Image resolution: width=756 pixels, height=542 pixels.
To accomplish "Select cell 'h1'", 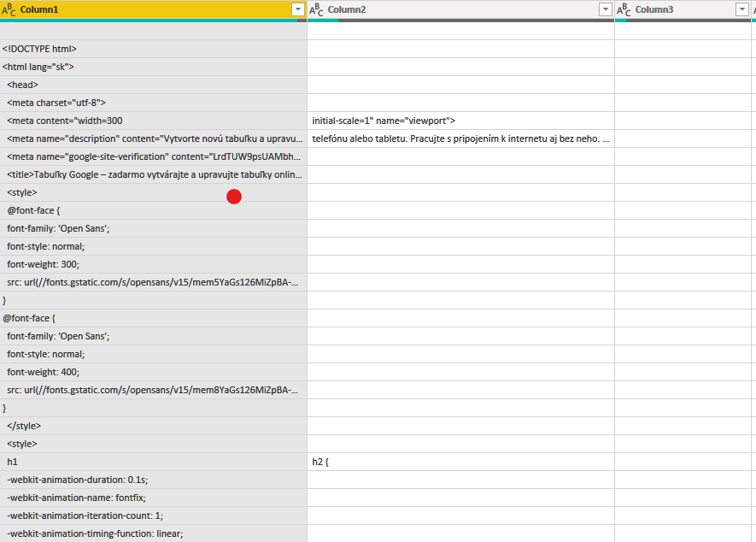I will point(153,462).
